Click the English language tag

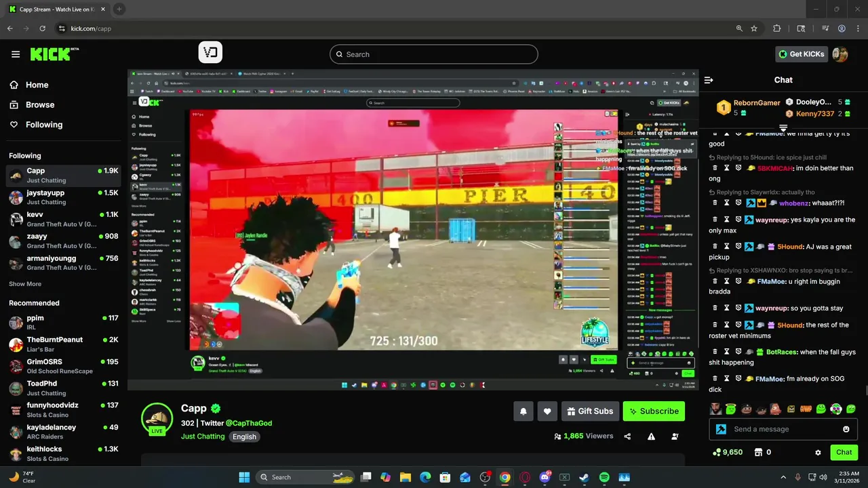pyautogui.click(x=244, y=436)
